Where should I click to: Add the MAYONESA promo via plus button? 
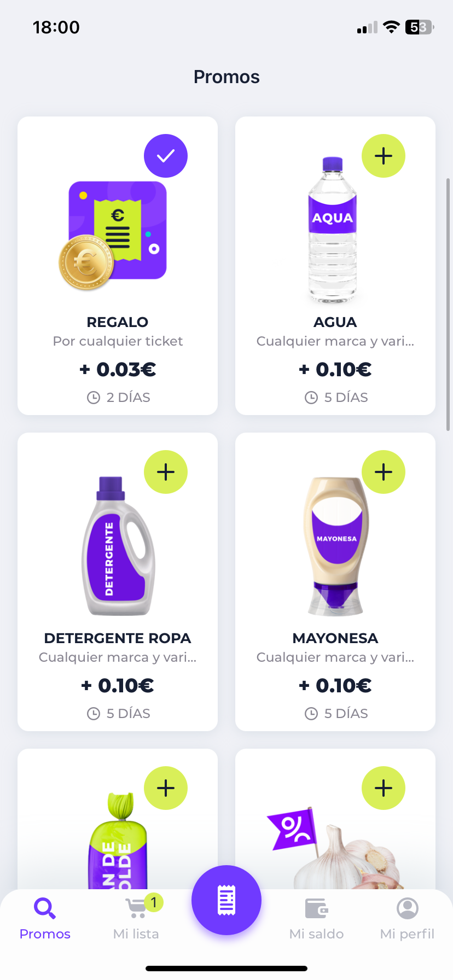click(384, 472)
